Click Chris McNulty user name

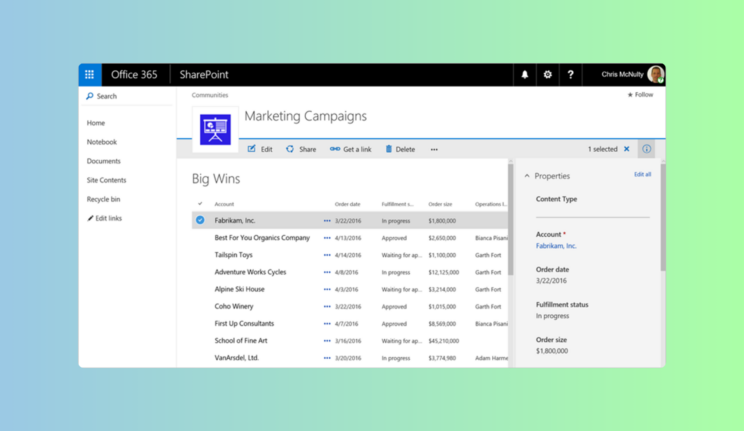[x=622, y=75]
